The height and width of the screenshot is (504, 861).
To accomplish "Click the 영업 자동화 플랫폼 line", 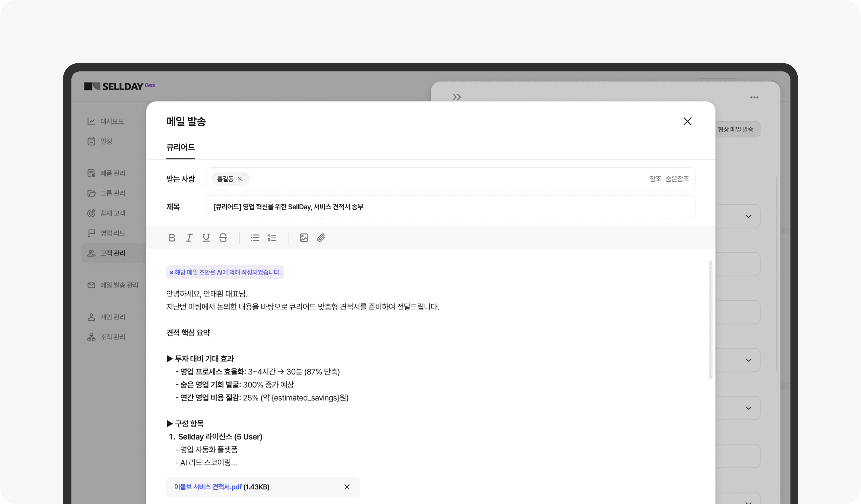I will click(x=206, y=449).
